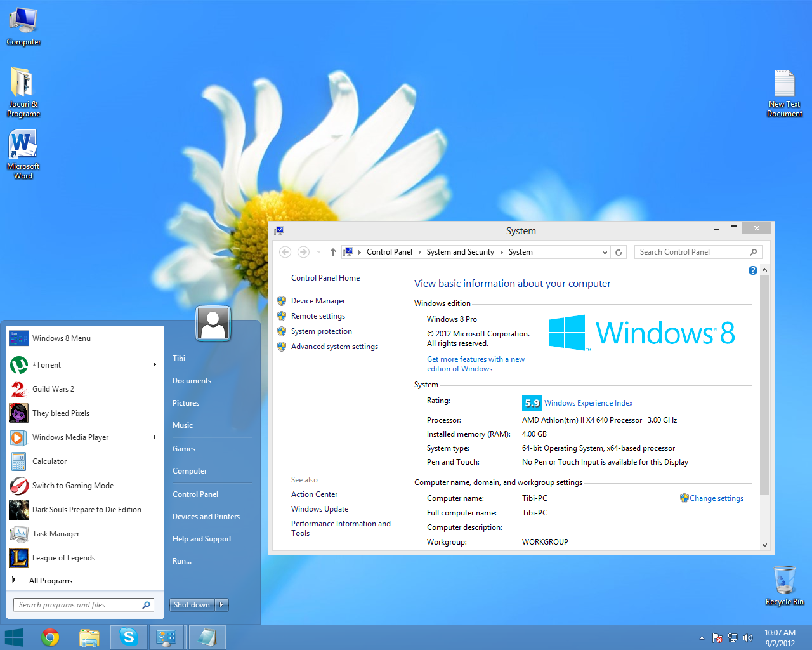This screenshot has width=812, height=650.
Task: Open Calculator from the Start menu
Action: coord(84,461)
